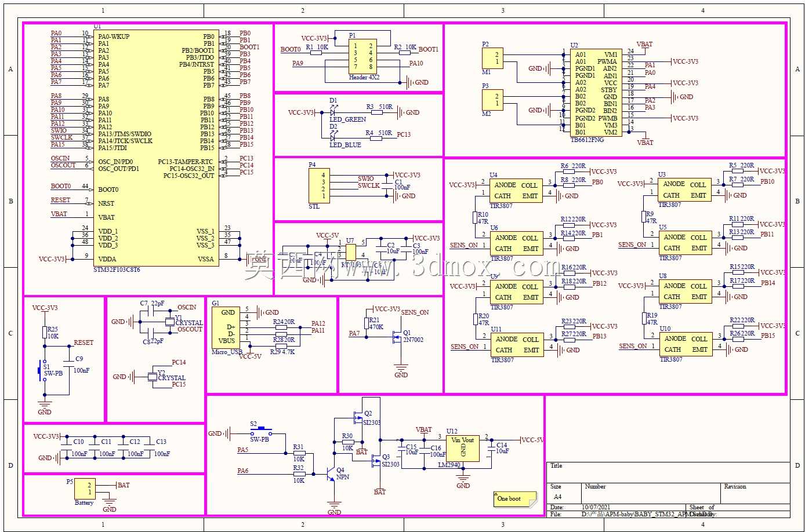805x532 pixels.
Task: Click resistor R9 47R
Action: [644, 217]
